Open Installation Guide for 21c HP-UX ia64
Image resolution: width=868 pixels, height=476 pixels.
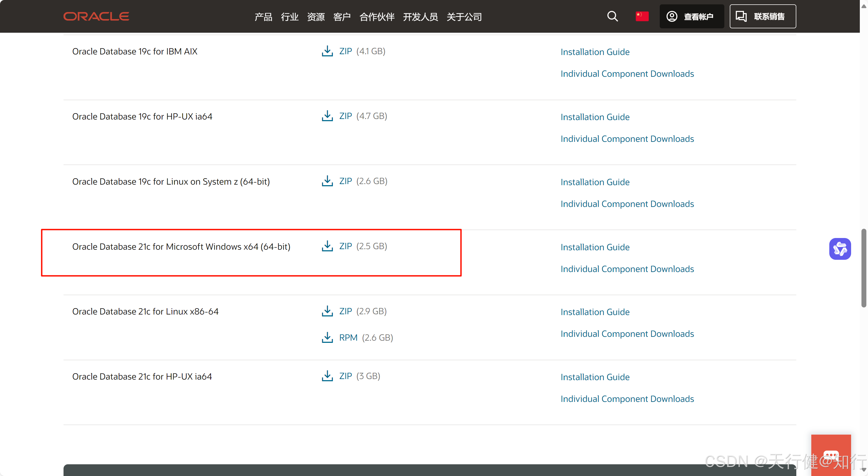coord(595,377)
